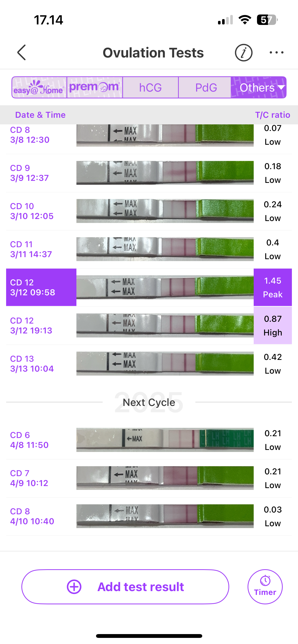Viewport: 298px width, 644px height.
Task: Open the CD 13 test strip photo
Action: coord(165,364)
